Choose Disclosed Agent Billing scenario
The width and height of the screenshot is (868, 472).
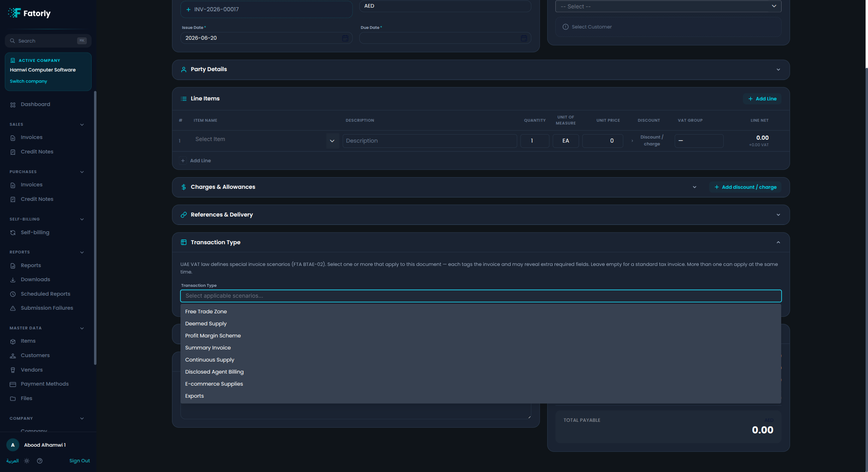point(481,372)
